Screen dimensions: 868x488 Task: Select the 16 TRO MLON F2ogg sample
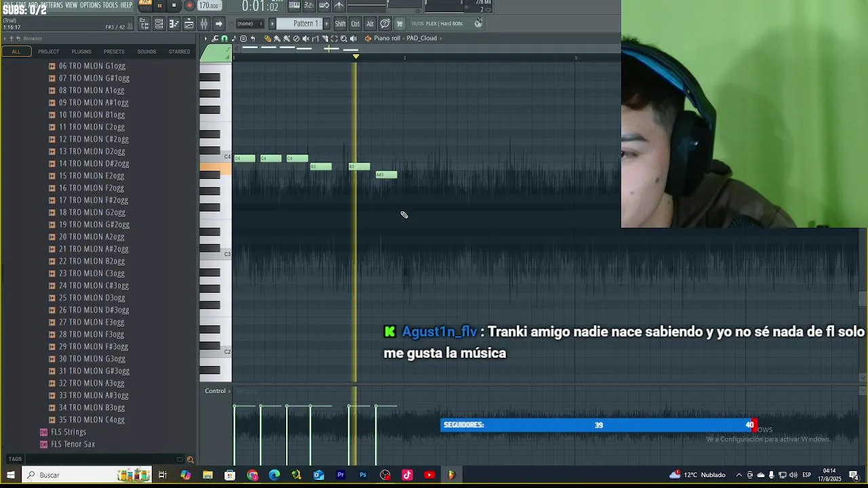(x=92, y=188)
